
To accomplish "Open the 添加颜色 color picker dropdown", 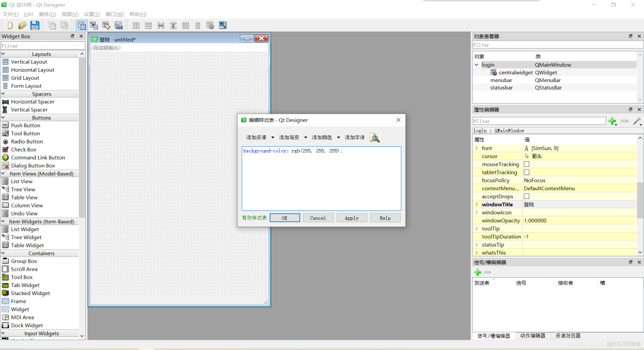I will [x=327, y=137].
